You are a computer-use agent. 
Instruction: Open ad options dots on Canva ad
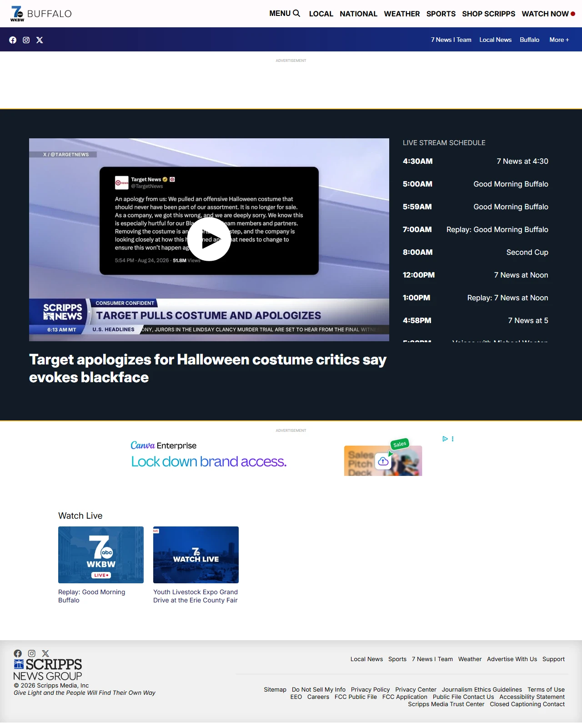point(452,439)
